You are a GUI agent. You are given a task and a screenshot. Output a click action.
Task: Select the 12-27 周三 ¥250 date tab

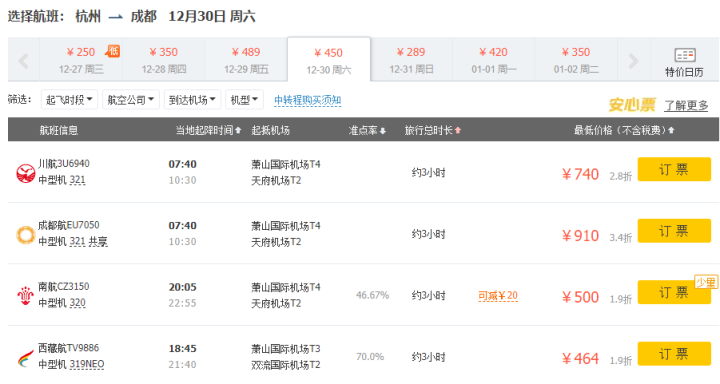pos(81,60)
